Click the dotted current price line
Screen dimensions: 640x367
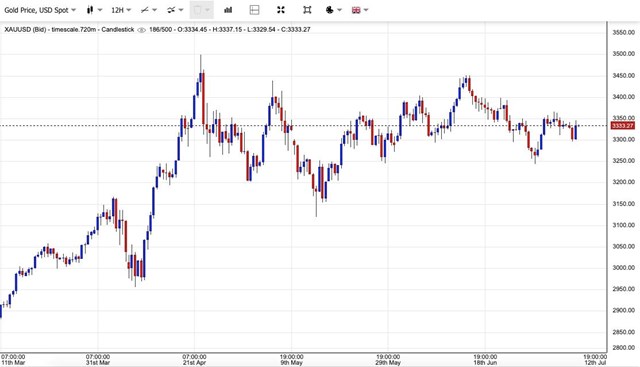pos(304,126)
